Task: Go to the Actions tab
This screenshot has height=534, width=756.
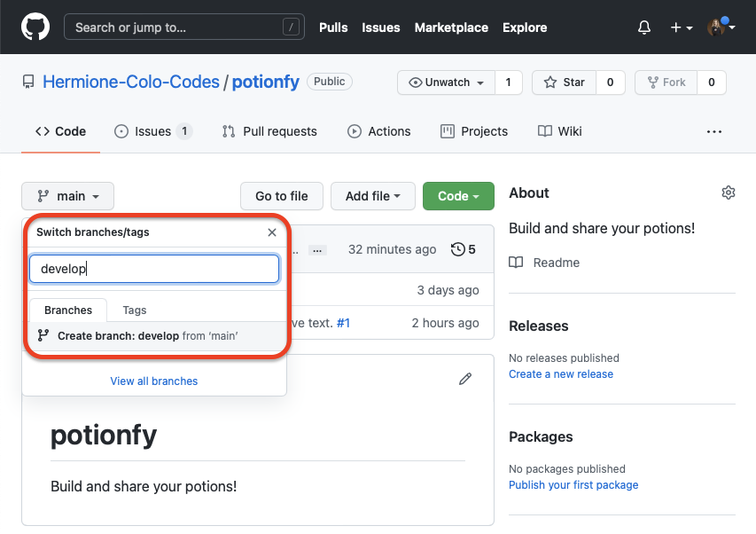Action: (379, 131)
